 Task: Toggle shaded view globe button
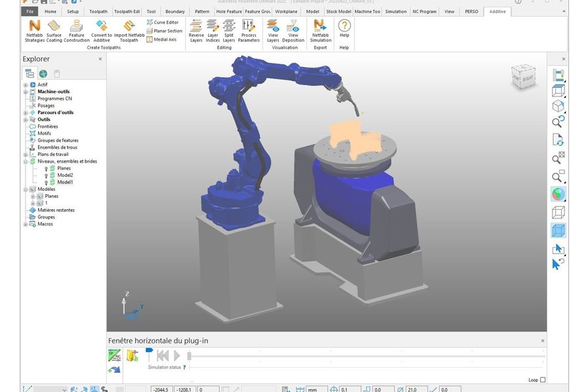[x=558, y=194]
